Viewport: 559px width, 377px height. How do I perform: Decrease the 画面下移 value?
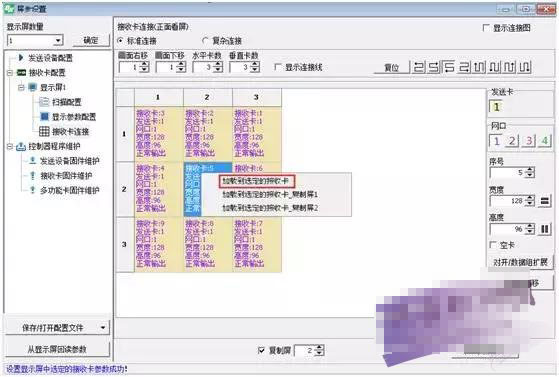181,70
